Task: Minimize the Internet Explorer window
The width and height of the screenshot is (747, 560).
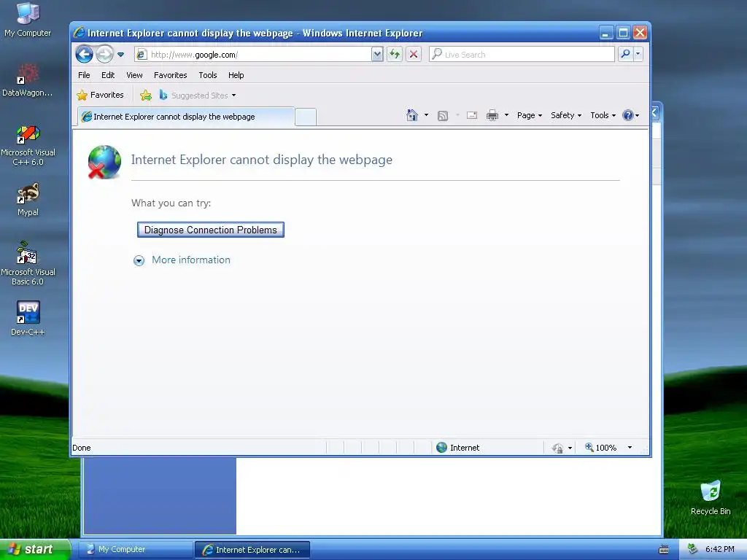Action: (605, 33)
